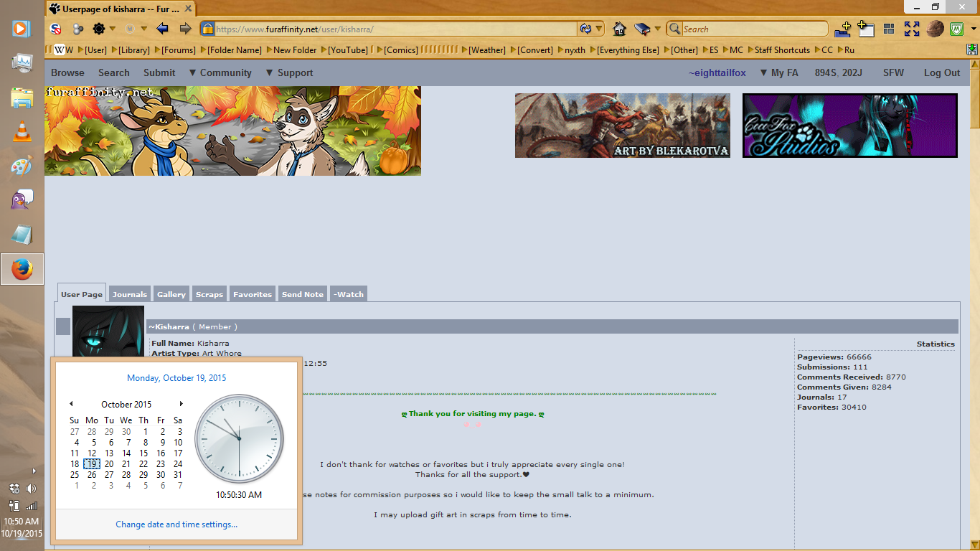This screenshot has height=551, width=980.
Task: Click Submit in site navigation
Action: [x=159, y=72]
